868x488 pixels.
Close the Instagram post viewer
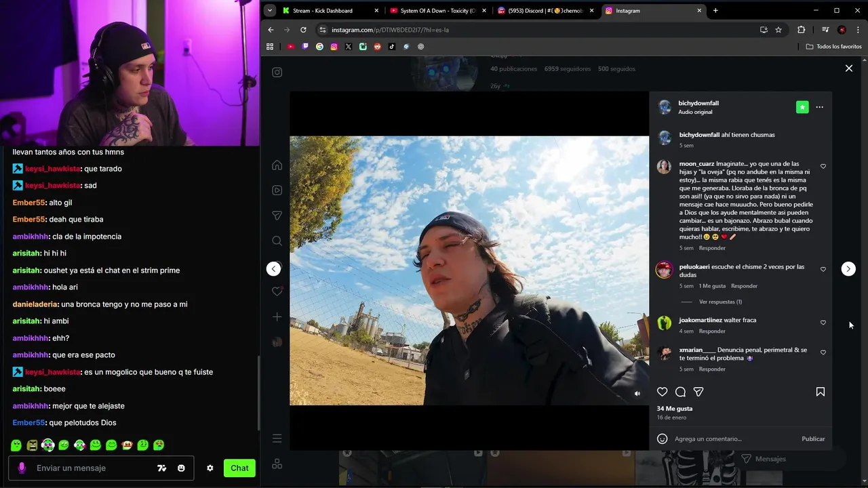point(848,68)
